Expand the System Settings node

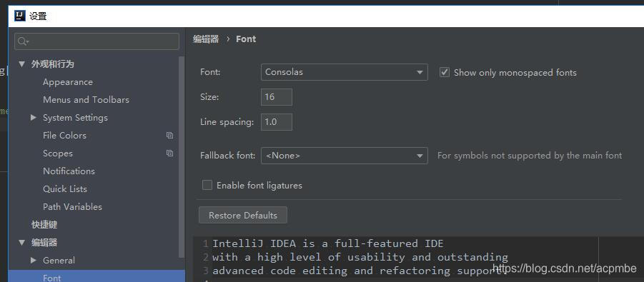34,118
